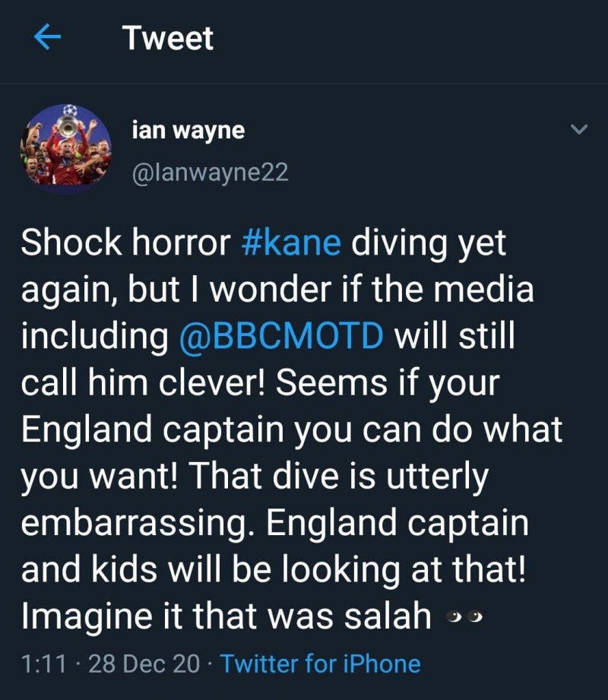The width and height of the screenshot is (608, 700).
Task: Click the words "Shock horror" in tweet
Action: (125, 243)
